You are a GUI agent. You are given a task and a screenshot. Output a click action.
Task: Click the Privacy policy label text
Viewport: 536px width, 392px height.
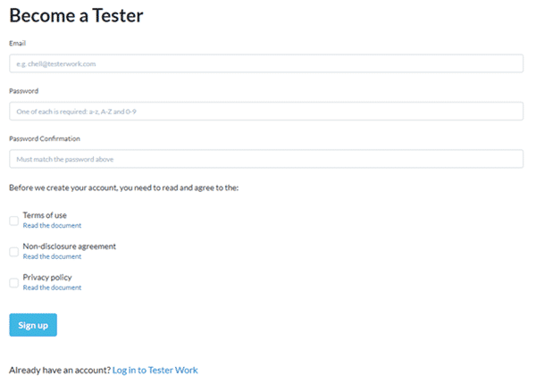47,278
